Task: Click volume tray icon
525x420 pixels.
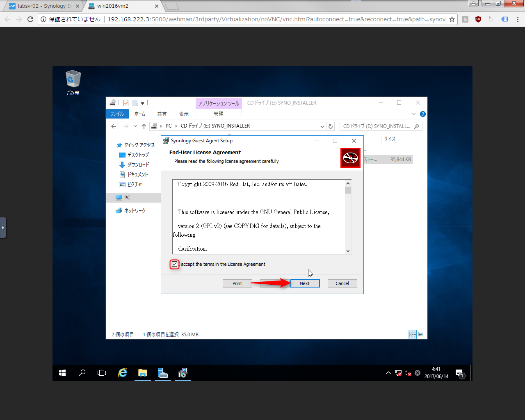Action: [x=408, y=373]
